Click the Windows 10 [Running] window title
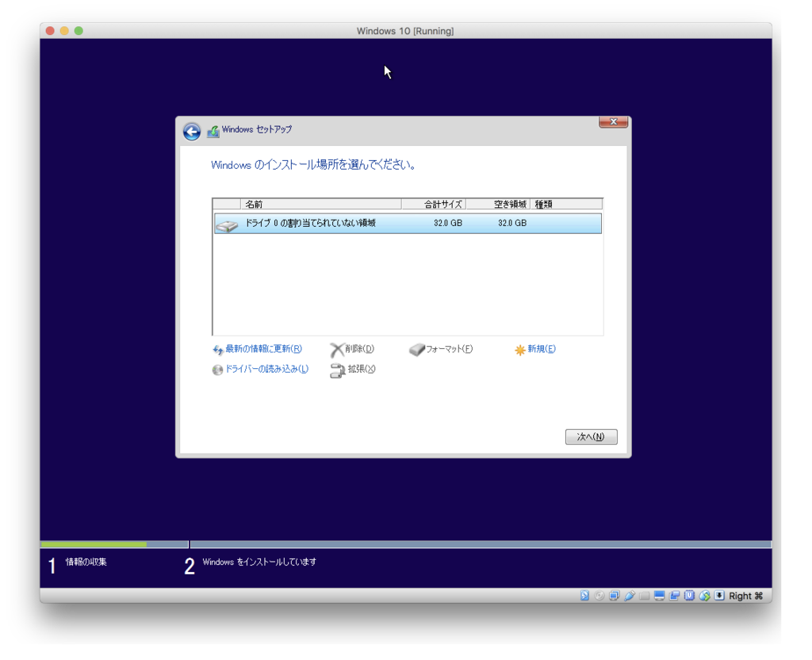The width and height of the screenshot is (812, 660). 405,31
